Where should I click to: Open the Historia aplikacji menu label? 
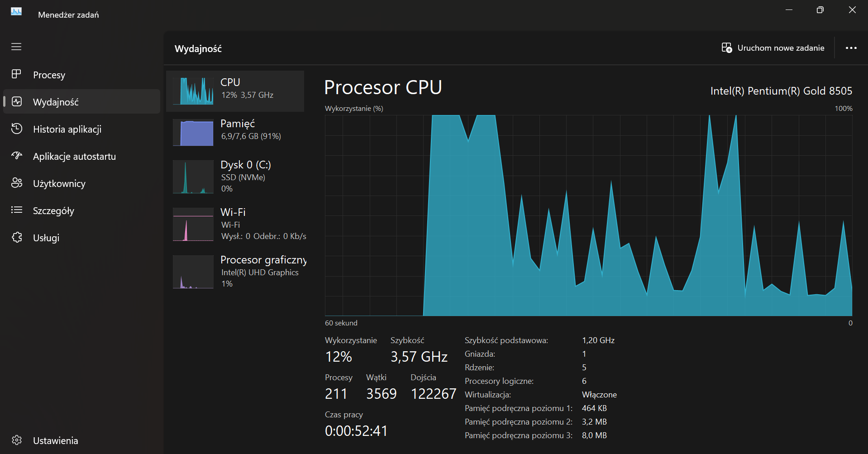[67, 129]
